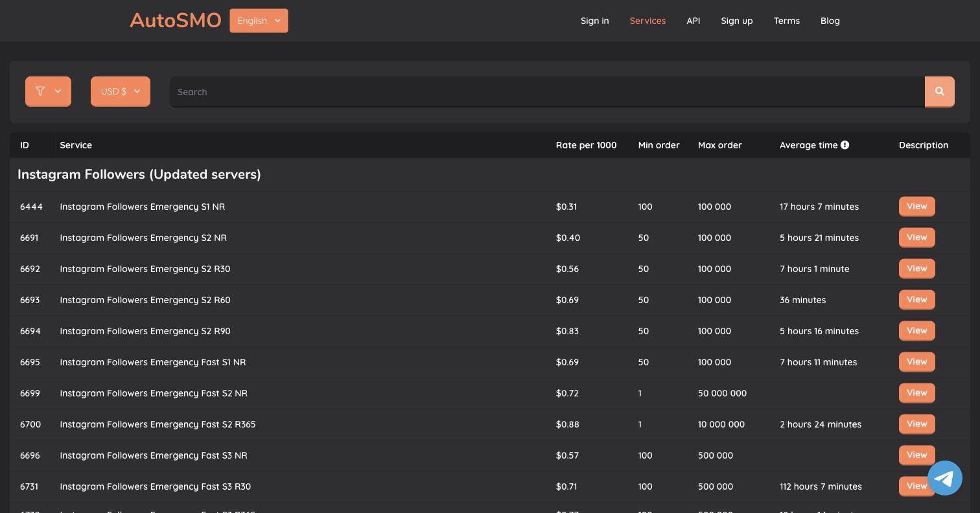Click 'Instagram Followers Emergency S2 R30' service name
The width and height of the screenshot is (980, 513).
145,269
